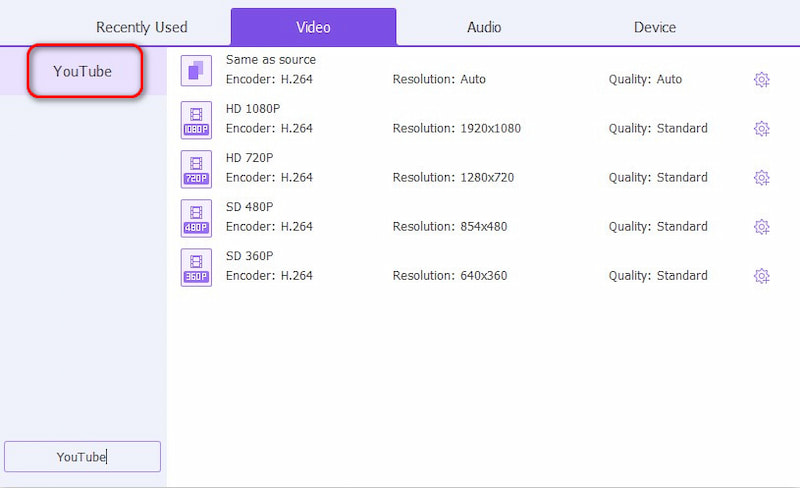Click Quality: Auto text
Screen dimensions: 800x488
click(645, 79)
